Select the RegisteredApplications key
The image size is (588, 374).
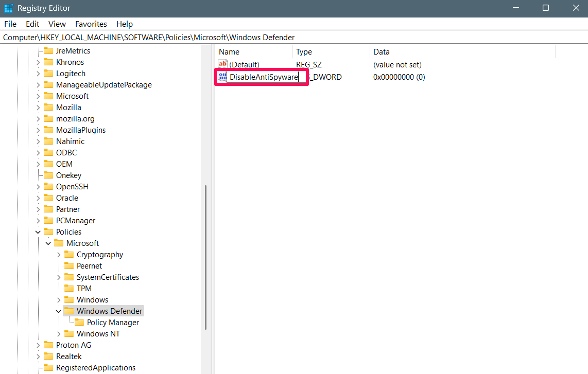[x=96, y=368]
